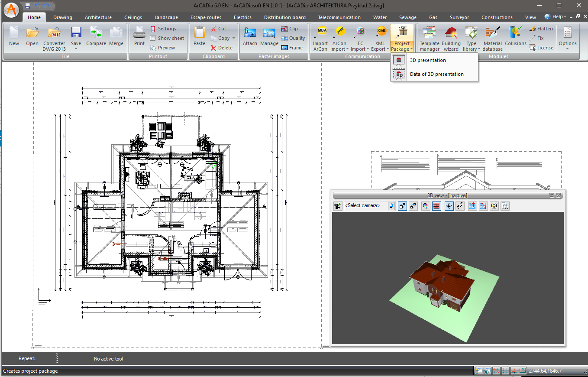This screenshot has width=588, height=377.
Task: Switch to the Architecture ribbon tab
Action: [98, 17]
